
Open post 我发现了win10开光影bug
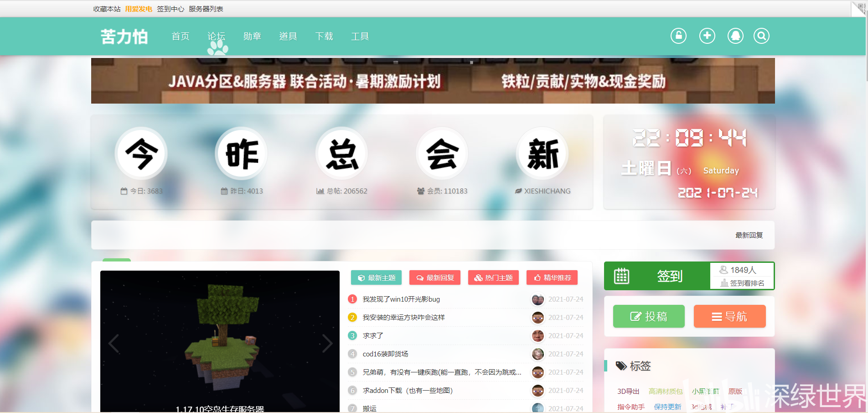point(401,299)
